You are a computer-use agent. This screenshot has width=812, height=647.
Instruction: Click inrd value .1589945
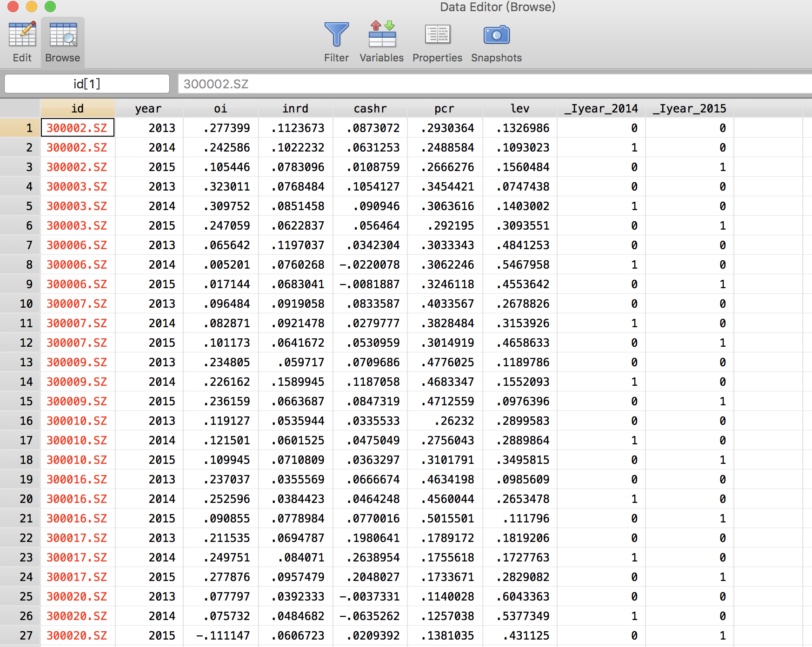[x=298, y=382]
